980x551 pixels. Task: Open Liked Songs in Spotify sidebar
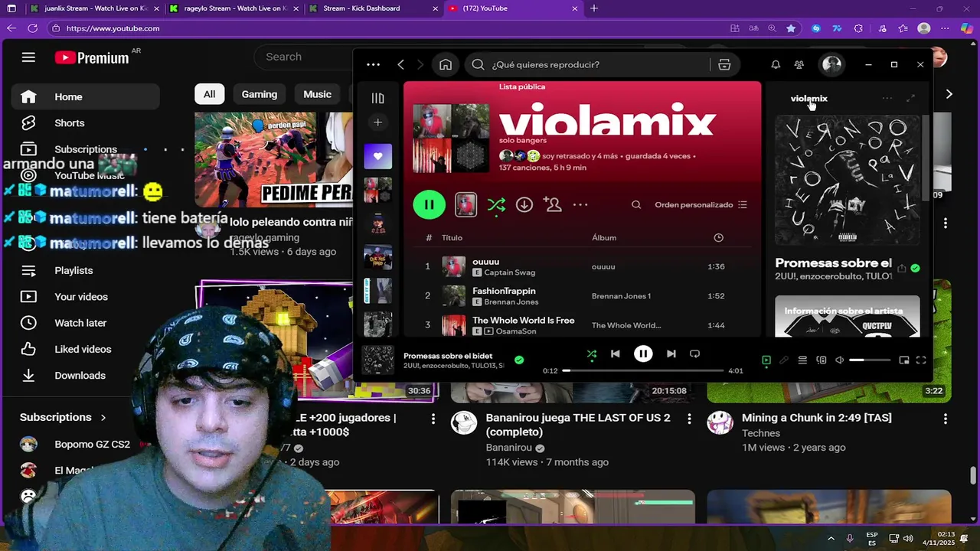click(377, 156)
